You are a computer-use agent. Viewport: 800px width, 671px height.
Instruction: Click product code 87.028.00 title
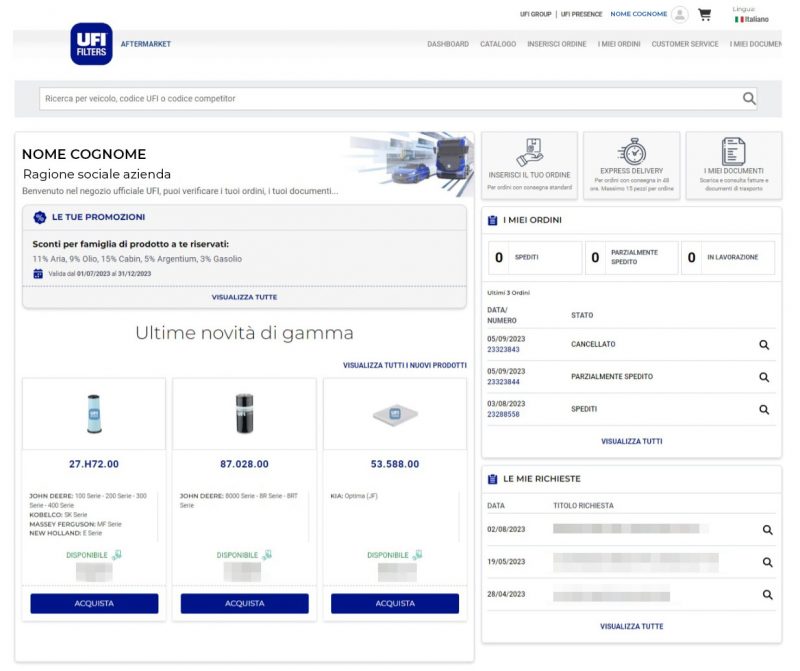click(244, 464)
